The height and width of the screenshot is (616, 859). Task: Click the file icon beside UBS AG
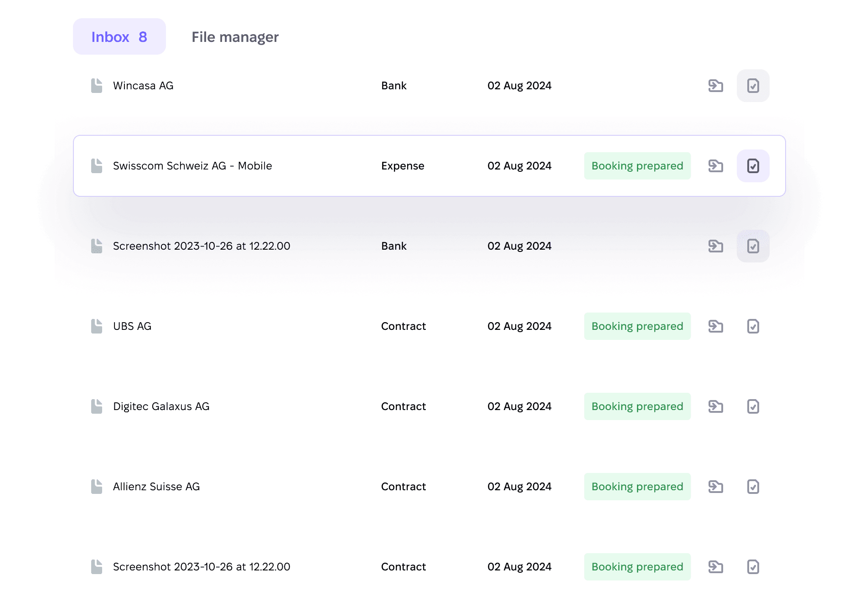point(97,326)
